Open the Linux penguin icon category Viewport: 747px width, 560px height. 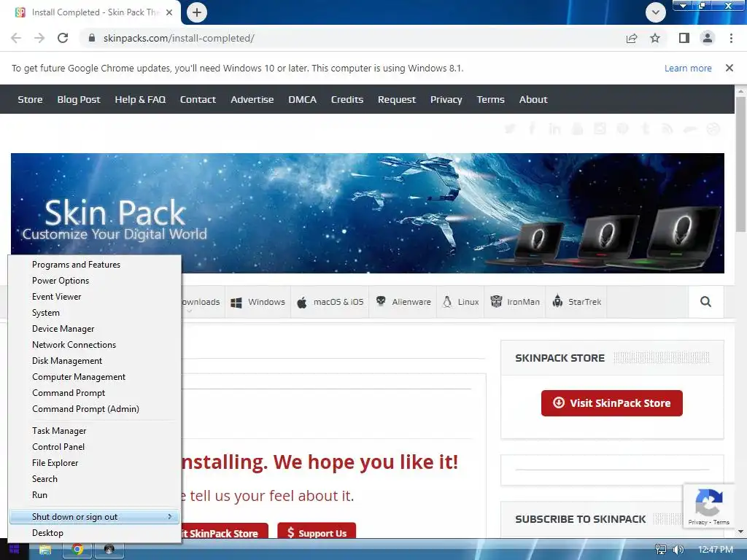tap(447, 301)
